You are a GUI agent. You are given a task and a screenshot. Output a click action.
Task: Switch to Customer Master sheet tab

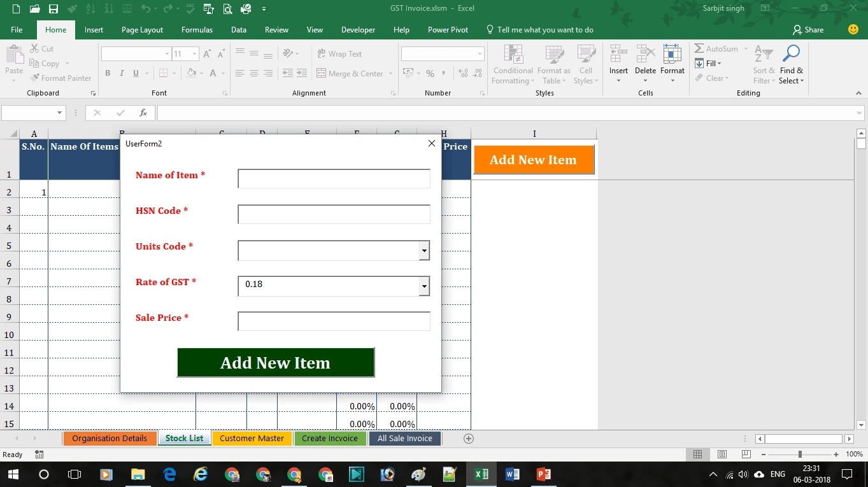[252, 438]
